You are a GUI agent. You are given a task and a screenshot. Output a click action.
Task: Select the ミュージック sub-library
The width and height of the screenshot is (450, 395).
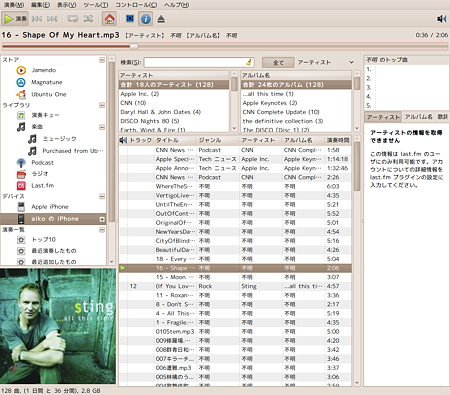pos(59,139)
